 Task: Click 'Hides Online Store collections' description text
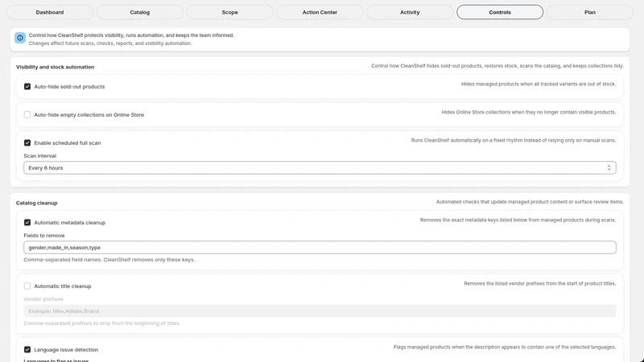(x=529, y=112)
